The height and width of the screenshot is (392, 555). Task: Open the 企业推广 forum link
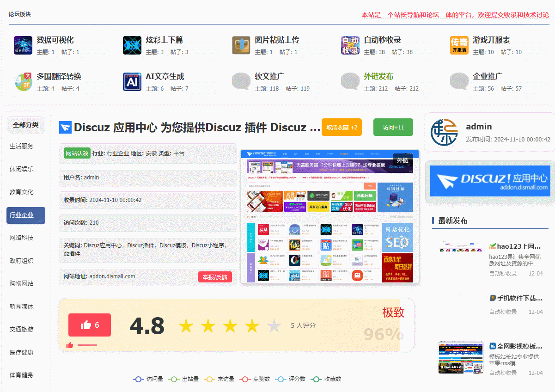click(488, 77)
